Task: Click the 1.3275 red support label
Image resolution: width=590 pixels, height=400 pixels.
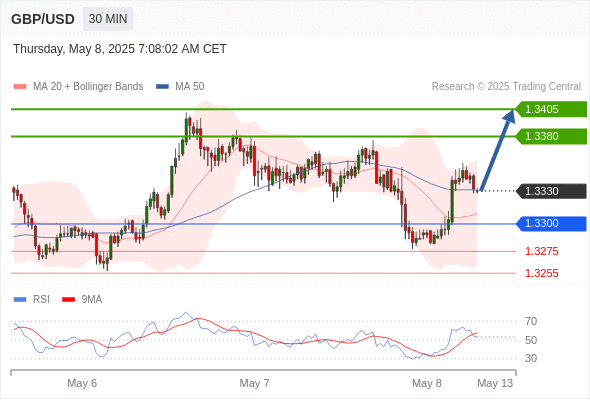Action: click(x=541, y=251)
